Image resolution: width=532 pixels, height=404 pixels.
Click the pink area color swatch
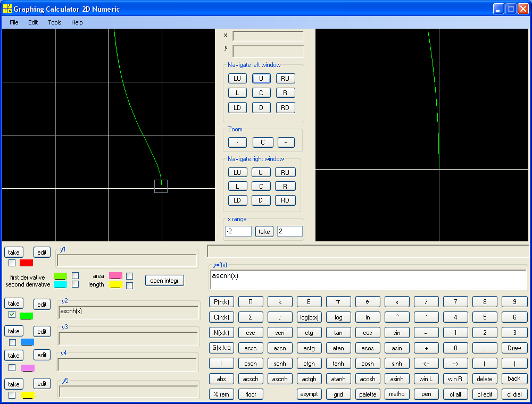click(115, 275)
